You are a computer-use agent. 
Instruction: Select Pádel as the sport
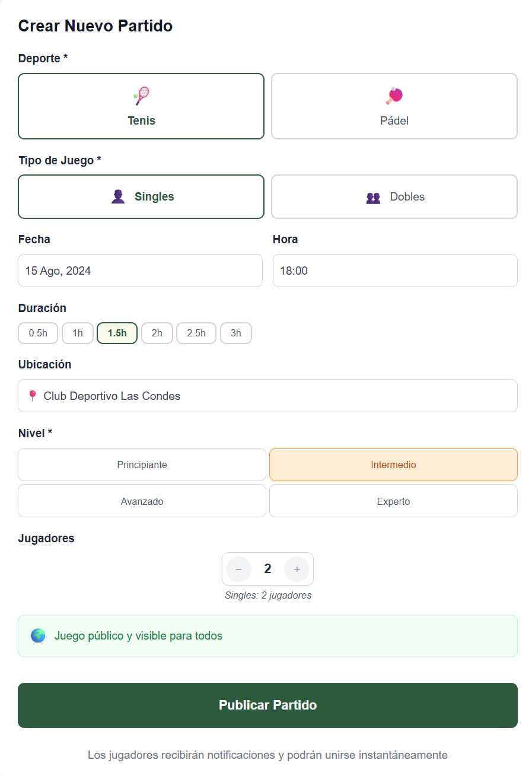394,106
